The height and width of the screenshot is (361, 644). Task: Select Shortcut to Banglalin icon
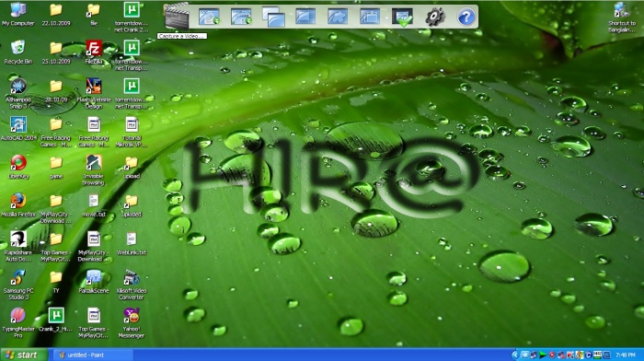coord(621,17)
